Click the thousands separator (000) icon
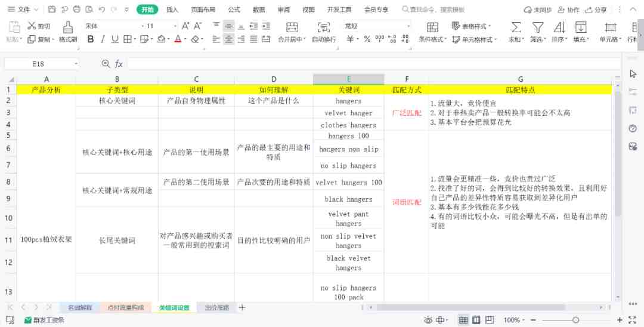Screen dimensions: 644x327 click(380, 39)
